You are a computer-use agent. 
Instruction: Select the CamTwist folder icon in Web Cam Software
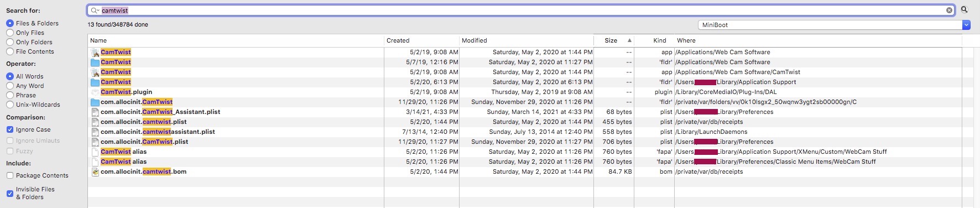95,63
